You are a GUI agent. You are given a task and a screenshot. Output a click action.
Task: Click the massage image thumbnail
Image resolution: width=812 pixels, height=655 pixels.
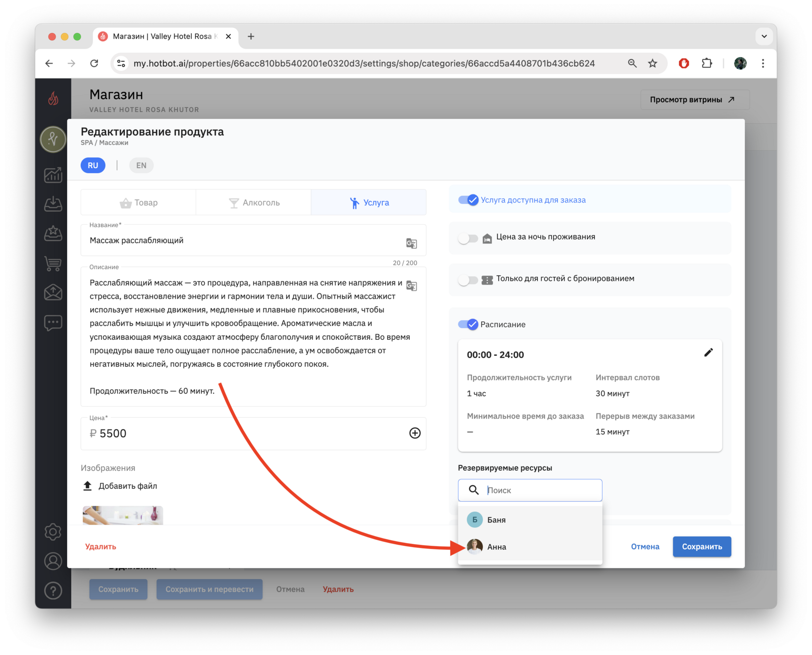(x=123, y=515)
